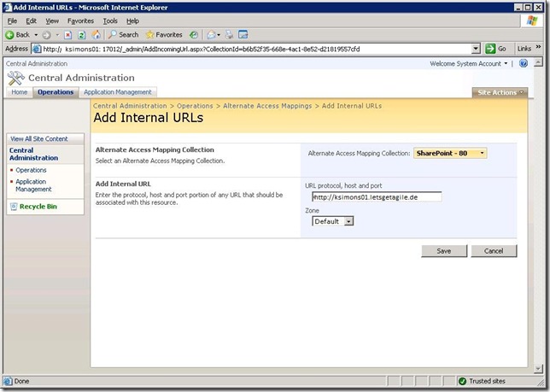
Task: Click the status bar page icon beside Done
Action: (x=8, y=381)
